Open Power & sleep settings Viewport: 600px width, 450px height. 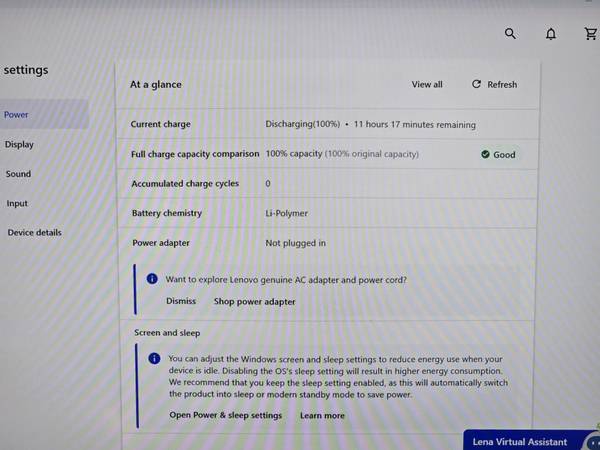tap(226, 415)
